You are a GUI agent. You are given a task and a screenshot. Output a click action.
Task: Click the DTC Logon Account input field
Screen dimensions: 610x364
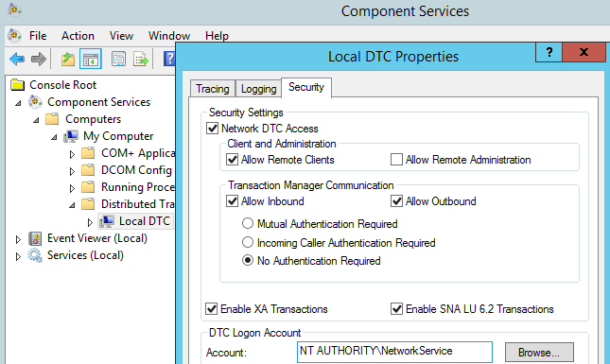coord(394,352)
